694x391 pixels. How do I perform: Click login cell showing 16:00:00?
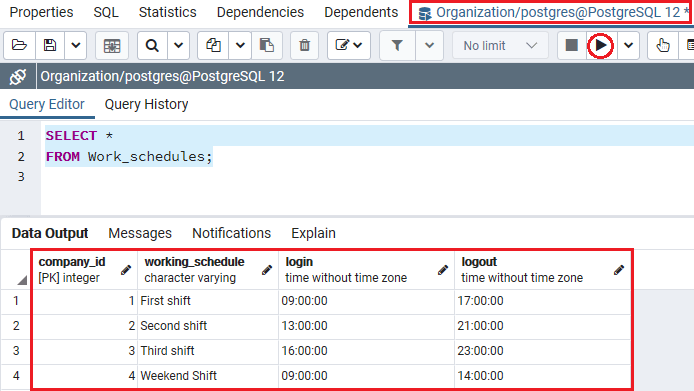click(366, 351)
